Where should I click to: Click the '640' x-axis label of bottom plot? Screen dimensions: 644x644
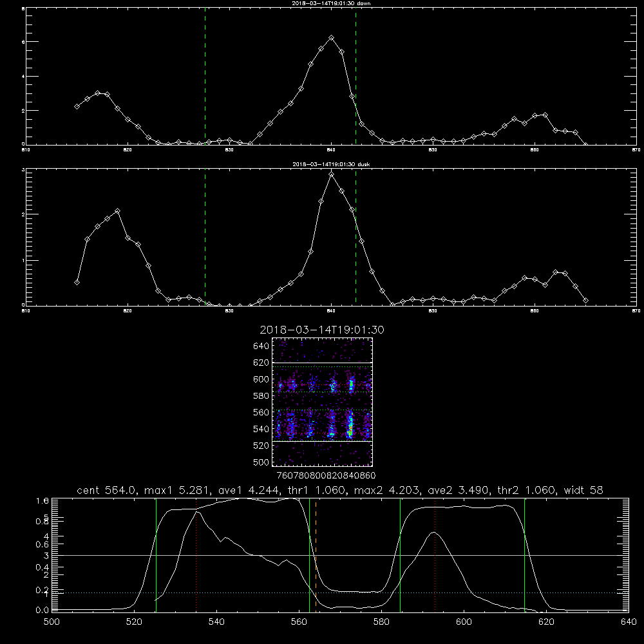[629, 622]
